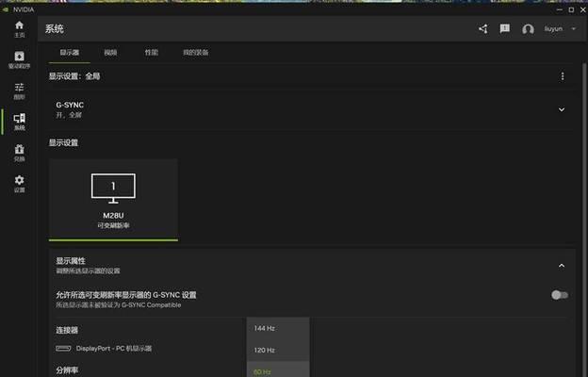This screenshot has height=377, width=588.
Task: Open the 兑换 redeem gift section
Action: tap(19, 153)
